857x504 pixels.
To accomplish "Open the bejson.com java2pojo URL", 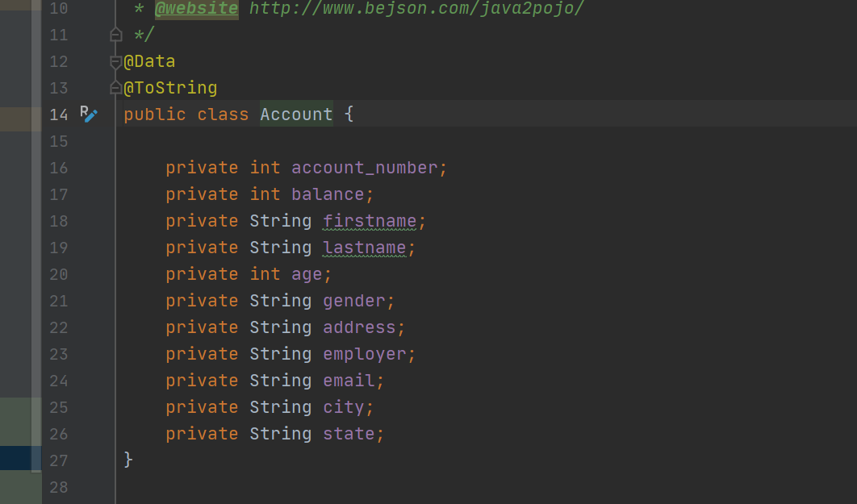I will (x=416, y=9).
